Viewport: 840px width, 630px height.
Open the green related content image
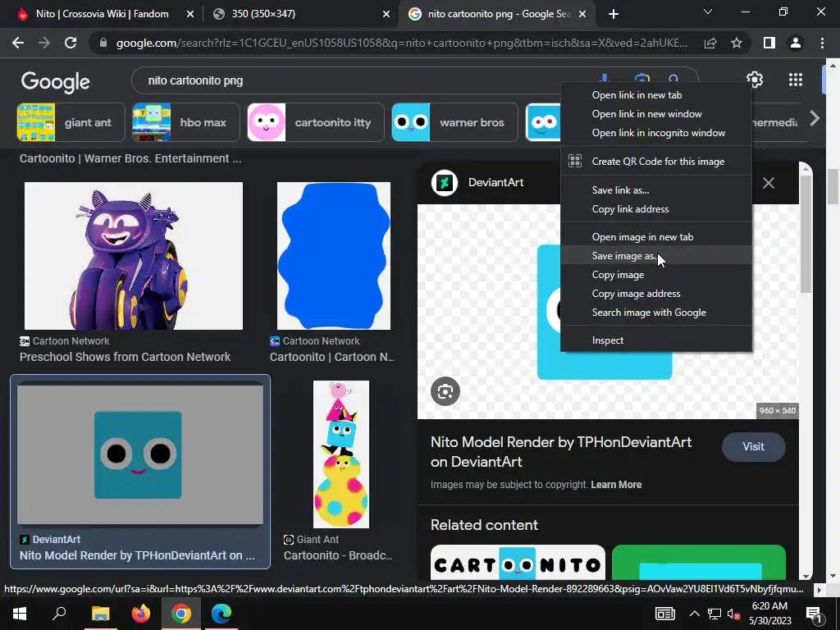(699, 563)
